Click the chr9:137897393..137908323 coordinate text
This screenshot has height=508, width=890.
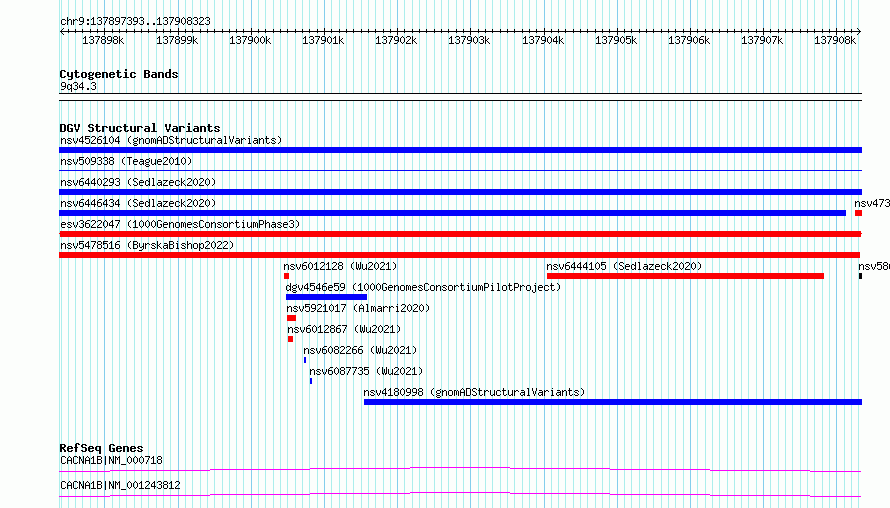tap(135, 21)
